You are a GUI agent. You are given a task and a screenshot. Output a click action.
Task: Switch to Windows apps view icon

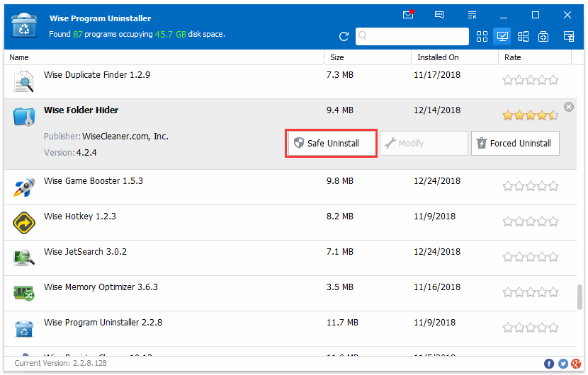[523, 36]
